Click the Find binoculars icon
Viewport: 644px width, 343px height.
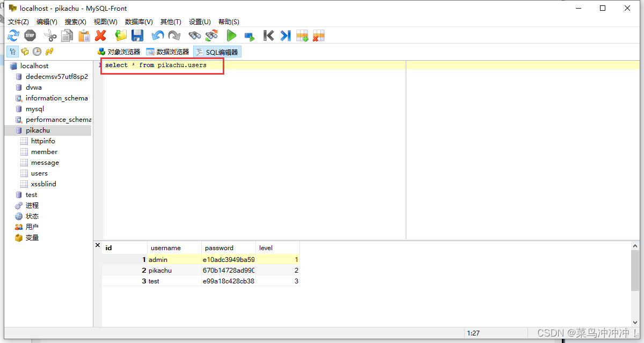(195, 36)
